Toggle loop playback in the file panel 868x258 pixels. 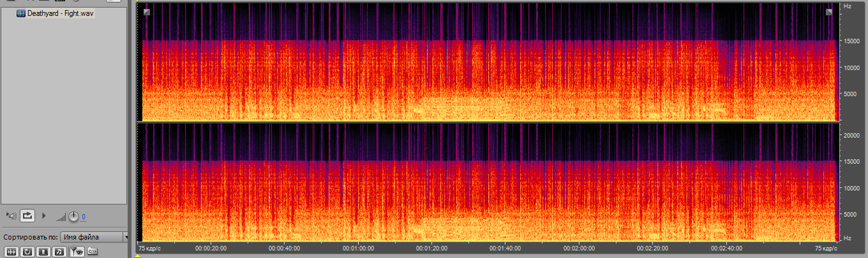[x=27, y=216]
